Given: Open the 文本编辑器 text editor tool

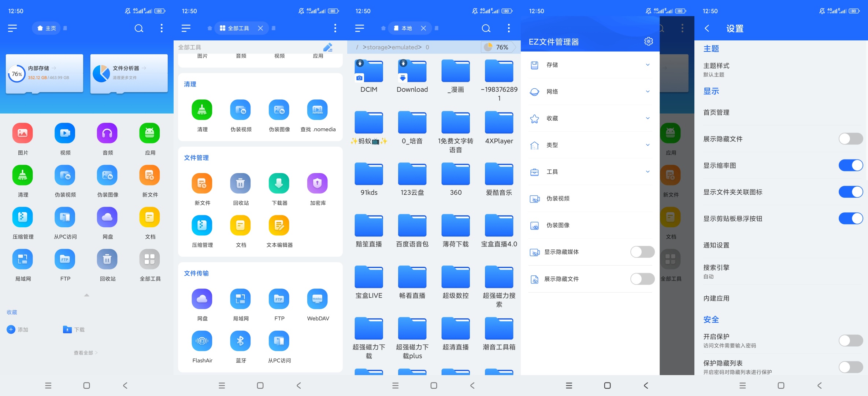Looking at the screenshot, I should (279, 225).
